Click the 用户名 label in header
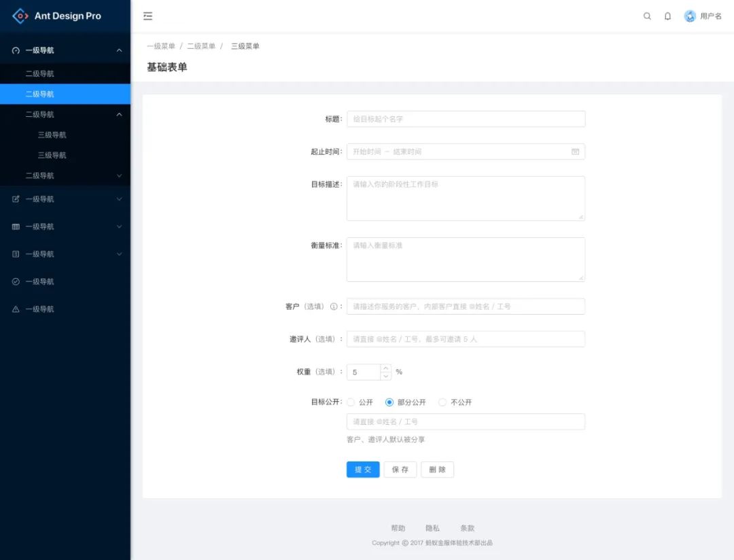Screen dimensions: 734x560 coord(711,16)
